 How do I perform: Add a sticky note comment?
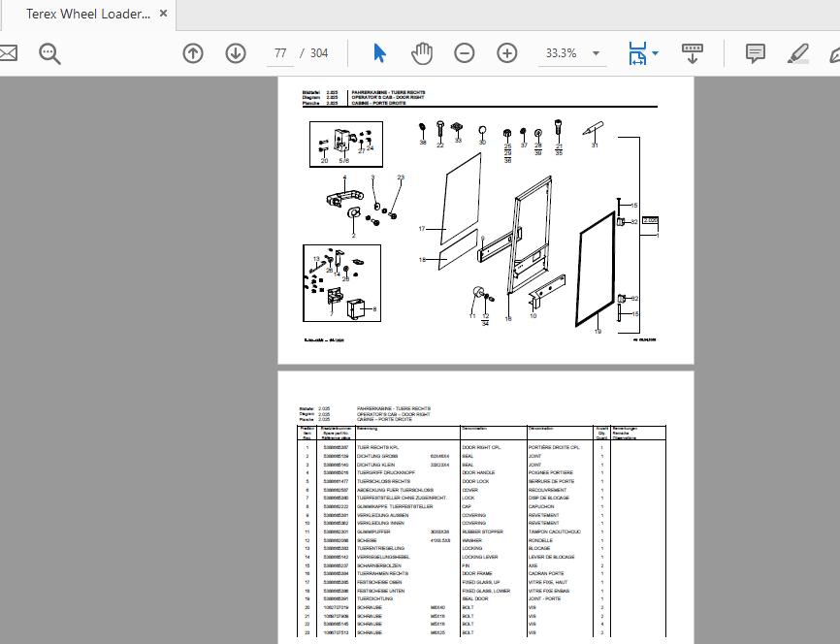pyautogui.click(x=754, y=53)
